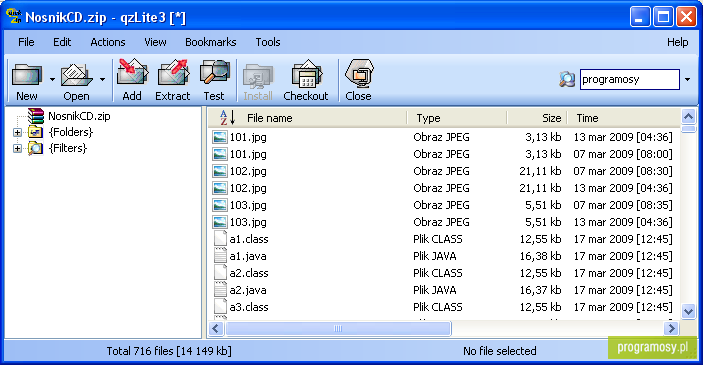The width and height of the screenshot is (703, 365).
Task: Open the File menu
Action: click(26, 42)
